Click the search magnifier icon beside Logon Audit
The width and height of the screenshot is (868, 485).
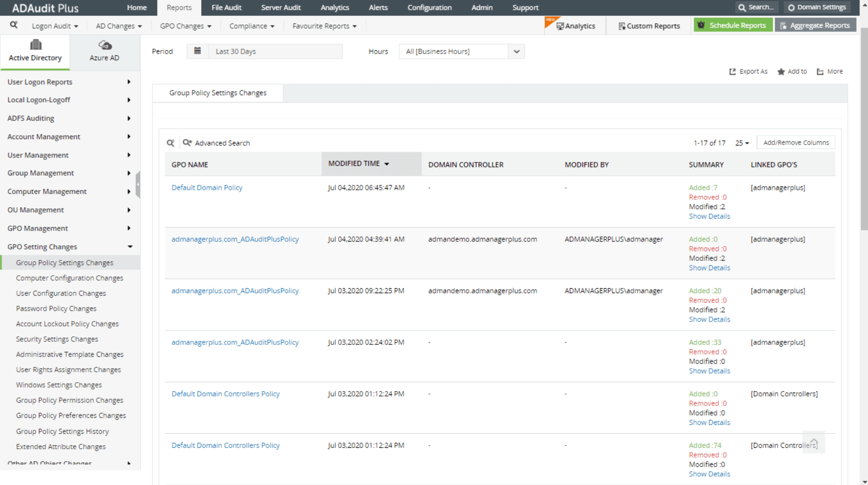[x=14, y=25]
